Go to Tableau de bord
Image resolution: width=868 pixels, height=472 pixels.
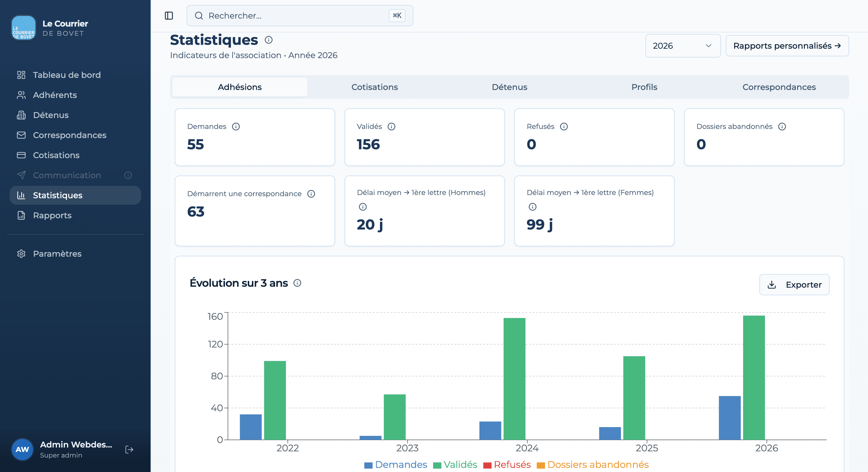(75, 75)
